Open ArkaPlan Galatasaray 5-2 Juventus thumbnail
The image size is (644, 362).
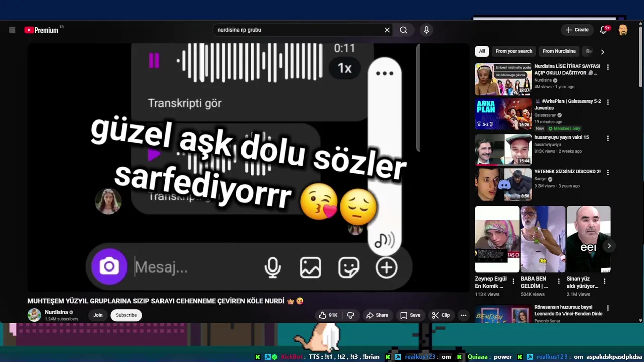pyautogui.click(x=504, y=114)
